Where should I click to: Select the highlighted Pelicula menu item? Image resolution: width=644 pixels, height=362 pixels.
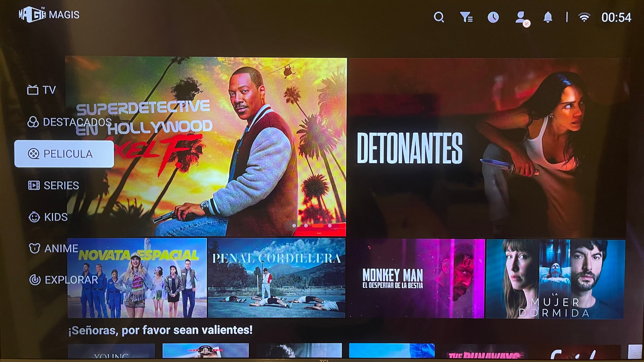[x=64, y=154]
